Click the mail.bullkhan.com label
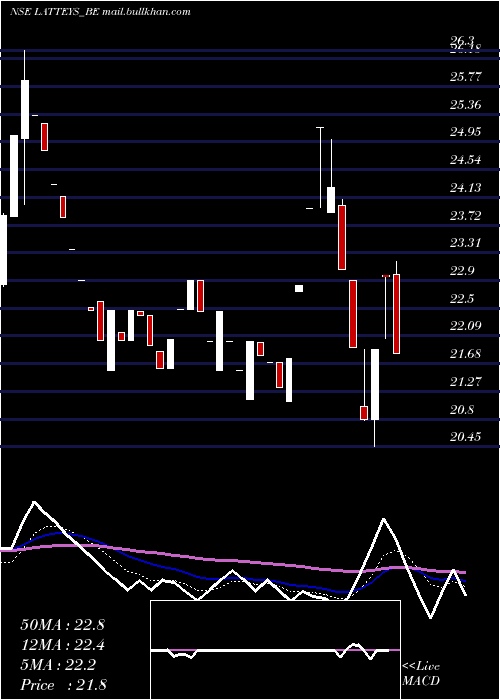Image resolution: width=500 pixels, height=700 pixels. [x=146, y=12]
